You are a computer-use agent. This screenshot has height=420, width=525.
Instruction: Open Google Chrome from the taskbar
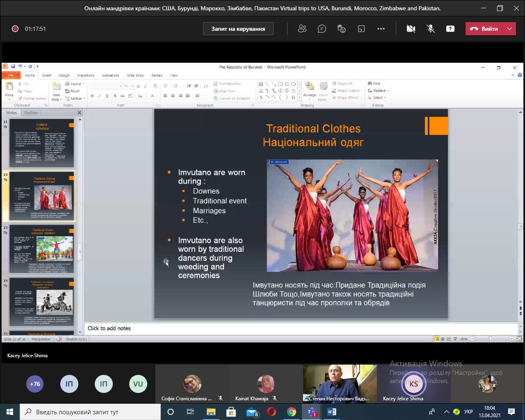tap(292, 412)
